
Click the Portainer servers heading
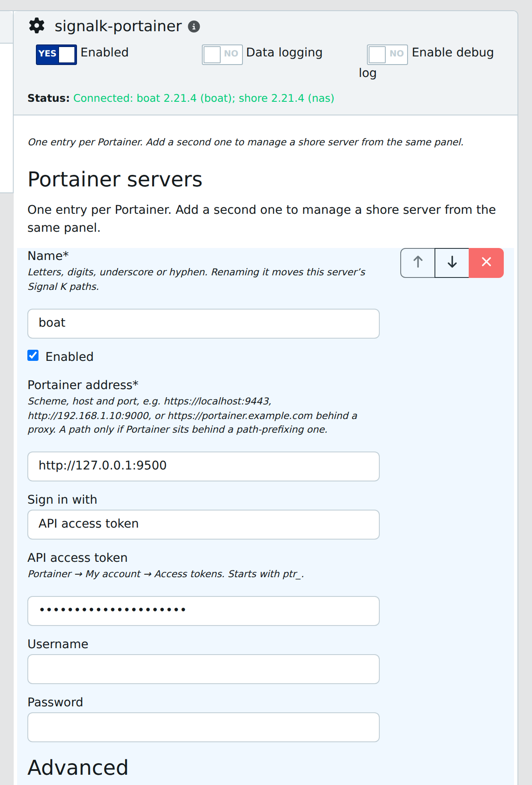115,180
